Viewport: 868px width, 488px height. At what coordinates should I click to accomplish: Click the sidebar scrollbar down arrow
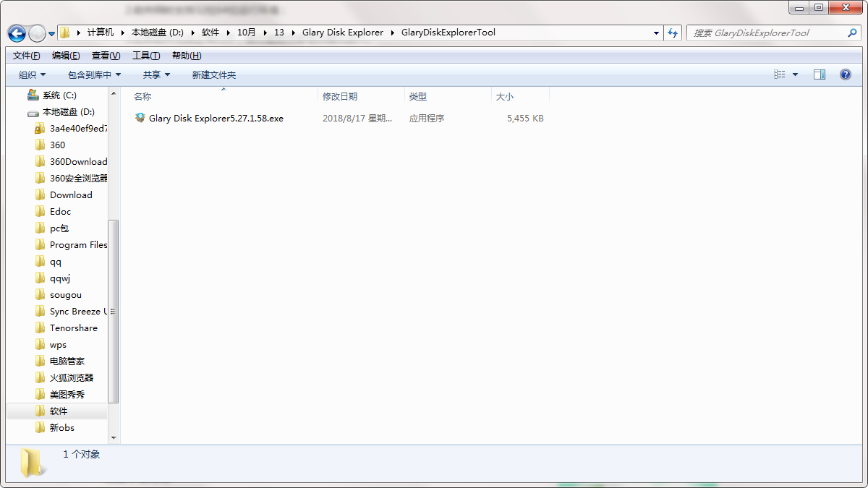pyautogui.click(x=113, y=437)
